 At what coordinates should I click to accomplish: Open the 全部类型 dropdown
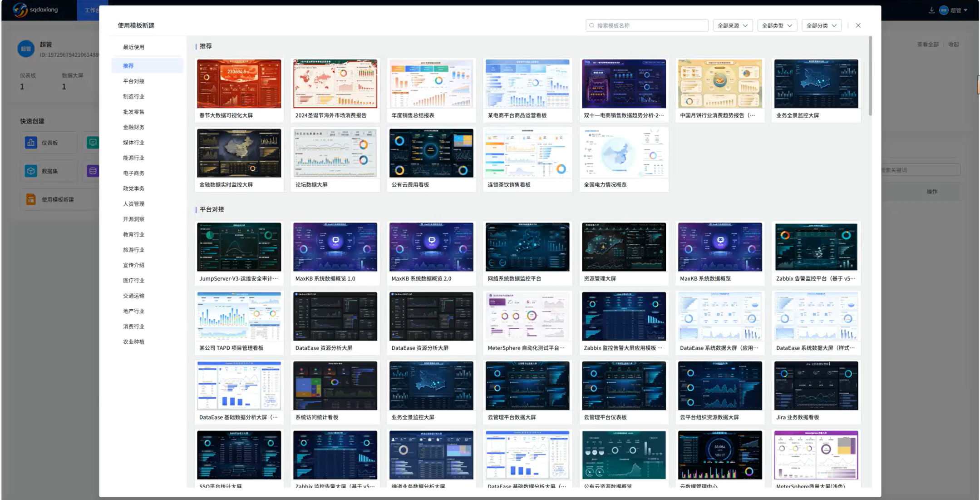point(777,25)
